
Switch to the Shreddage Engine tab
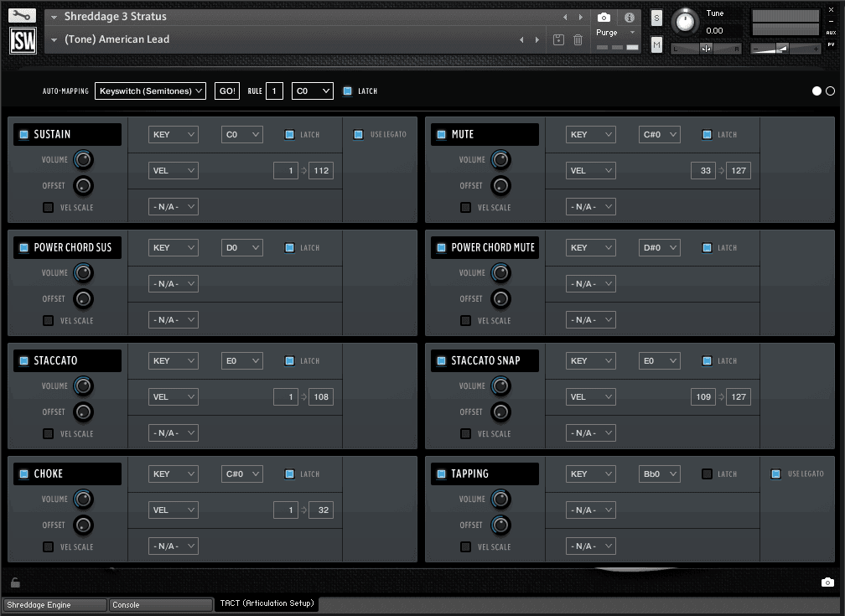[x=54, y=604]
